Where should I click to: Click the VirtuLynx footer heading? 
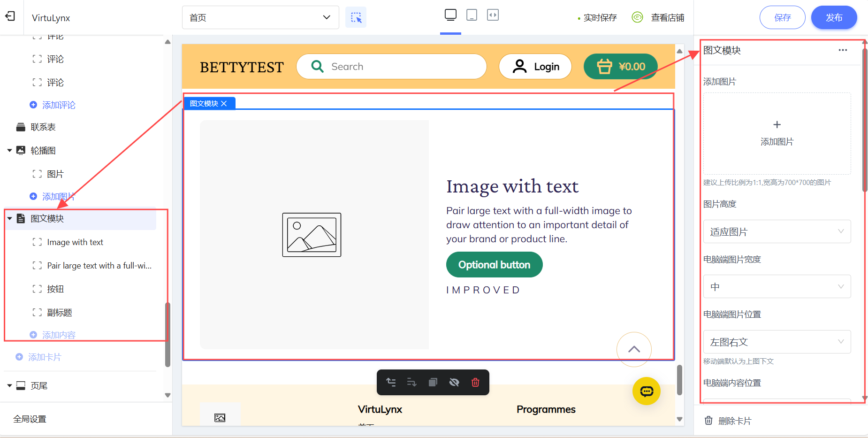tap(380, 409)
